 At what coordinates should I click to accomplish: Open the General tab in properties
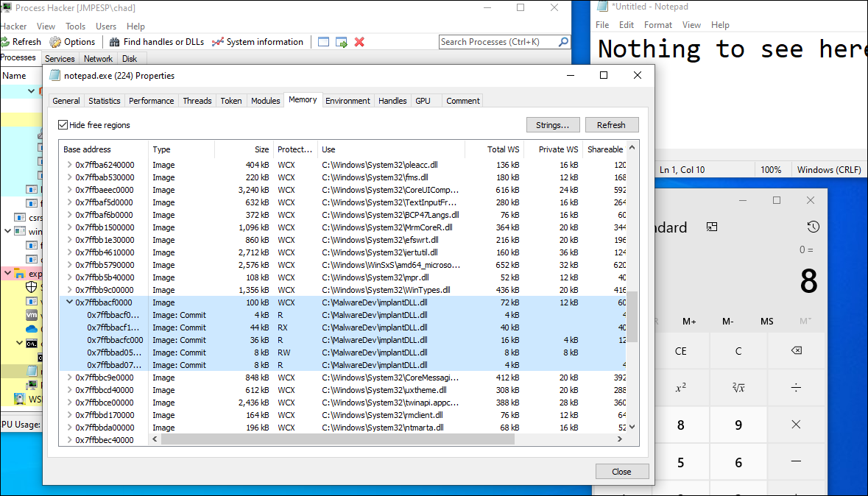pos(66,101)
